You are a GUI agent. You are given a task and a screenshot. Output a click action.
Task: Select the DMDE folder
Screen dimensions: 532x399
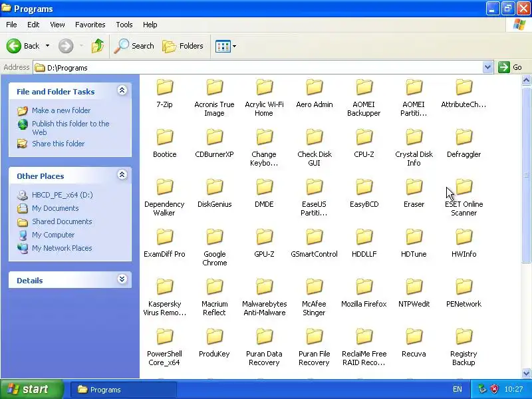pyautogui.click(x=264, y=194)
